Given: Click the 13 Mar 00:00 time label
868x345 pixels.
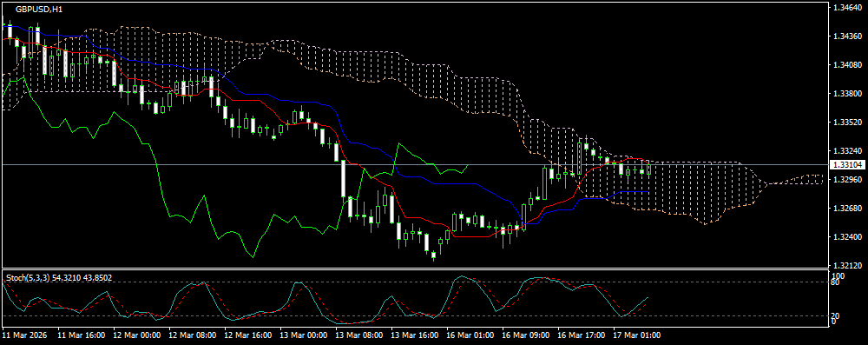Looking at the screenshot, I should 303,335.
